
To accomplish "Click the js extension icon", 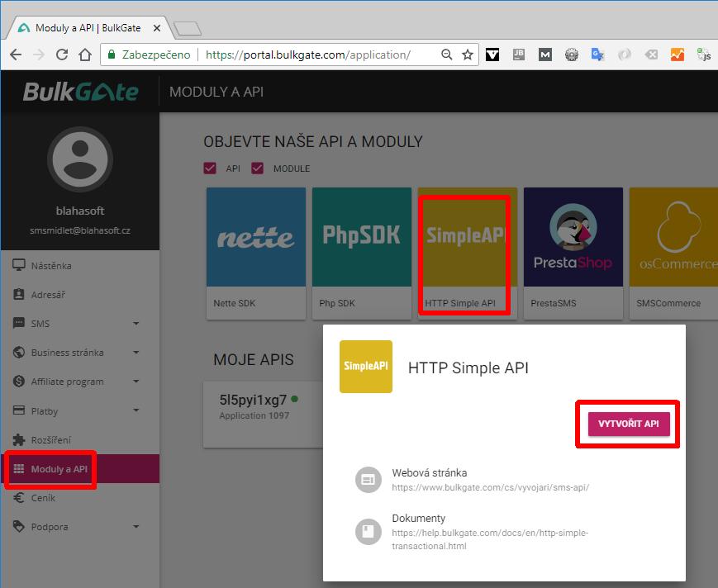I will click(704, 55).
